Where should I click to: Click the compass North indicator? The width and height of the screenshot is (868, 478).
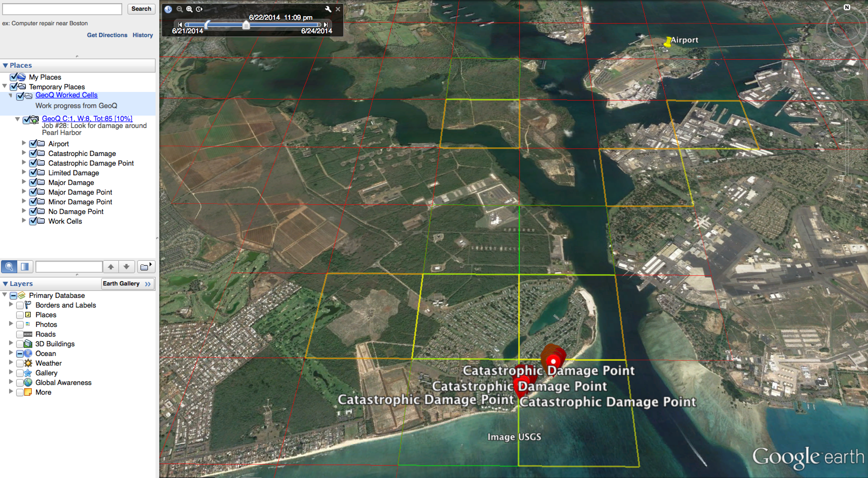point(847,7)
